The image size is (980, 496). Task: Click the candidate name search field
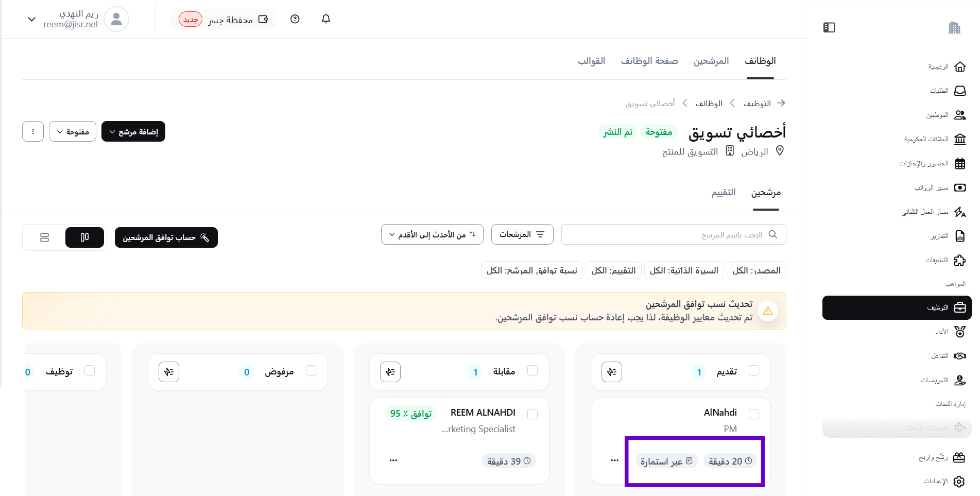(x=669, y=235)
